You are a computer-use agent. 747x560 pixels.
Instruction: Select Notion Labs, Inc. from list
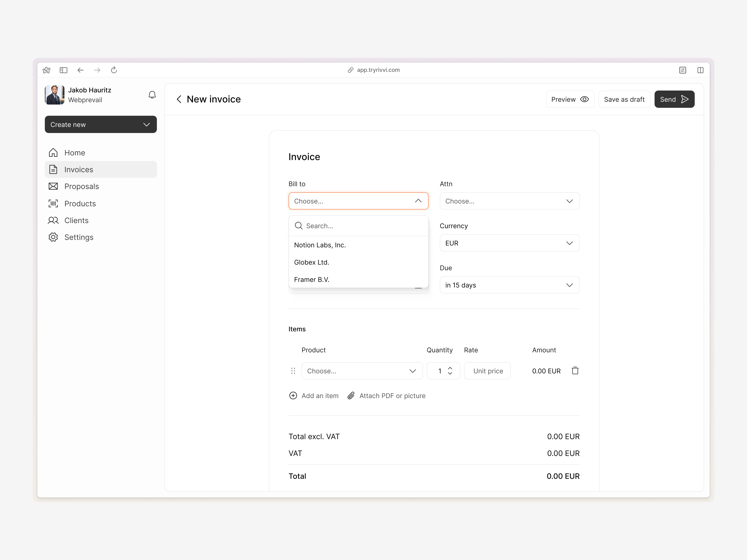pyautogui.click(x=358, y=245)
